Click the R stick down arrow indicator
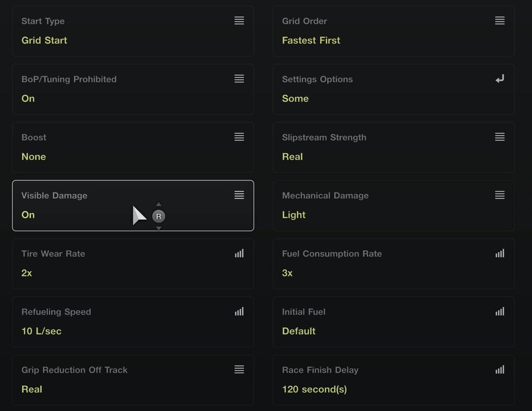The image size is (532, 411). pyautogui.click(x=158, y=228)
